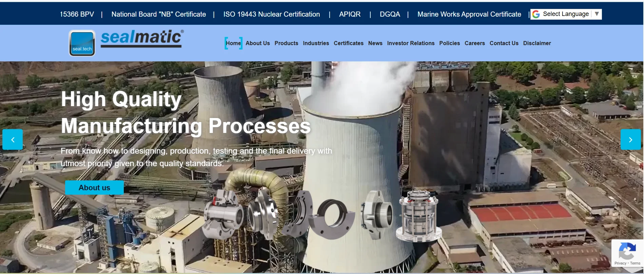Open ISO 19443 Nuclear Certification link
Viewport: 644px width, 274px height.
[272, 14]
